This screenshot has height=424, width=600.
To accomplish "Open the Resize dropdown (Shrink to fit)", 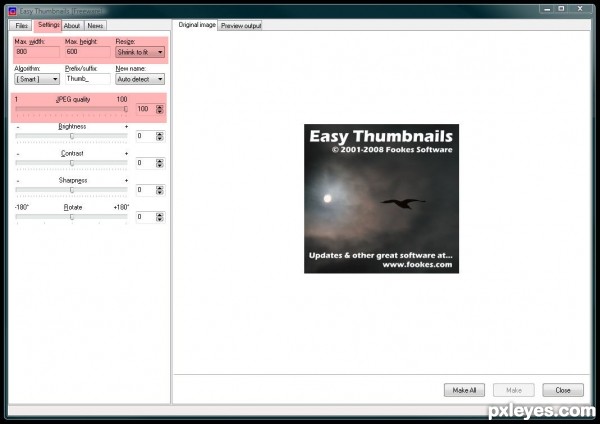I will (140, 52).
